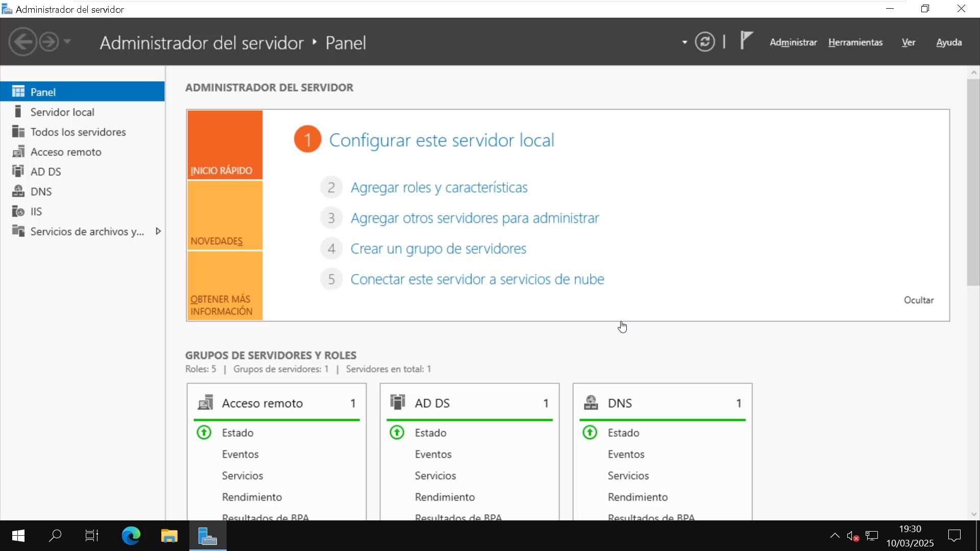Open the navigation history dropdown arrow
The height and width of the screenshot is (551, 980).
coord(67,42)
